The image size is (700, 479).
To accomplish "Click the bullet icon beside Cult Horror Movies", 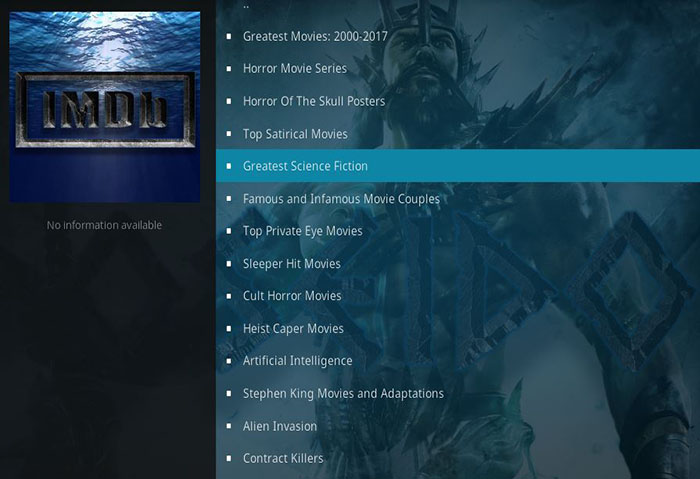I will point(229,296).
